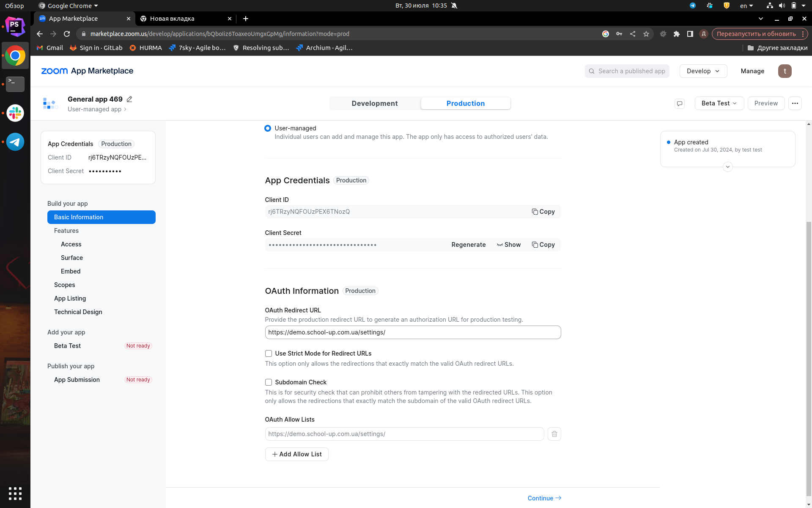
Task: Focus the Search a published app field
Action: tap(627, 71)
